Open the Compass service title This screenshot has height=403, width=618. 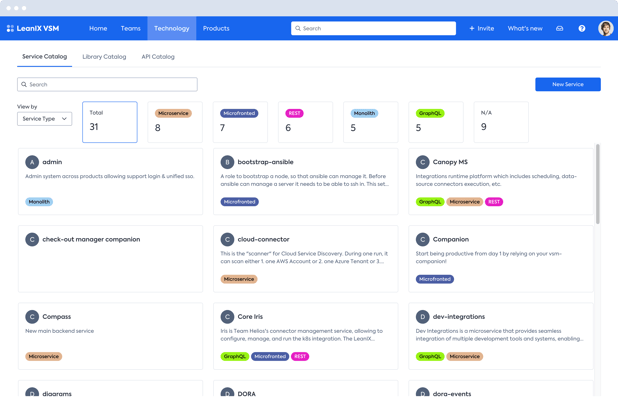pyautogui.click(x=57, y=317)
